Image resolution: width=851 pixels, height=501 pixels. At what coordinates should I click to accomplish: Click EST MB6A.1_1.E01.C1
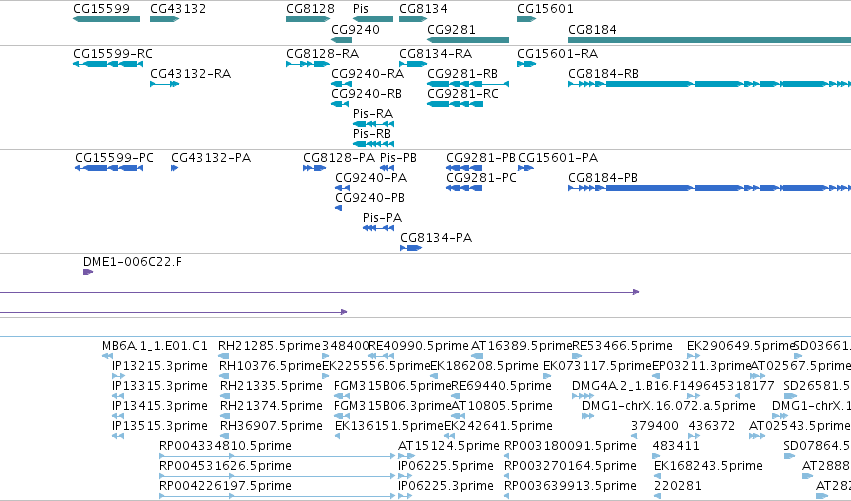pyautogui.click(x=107, y=357)
